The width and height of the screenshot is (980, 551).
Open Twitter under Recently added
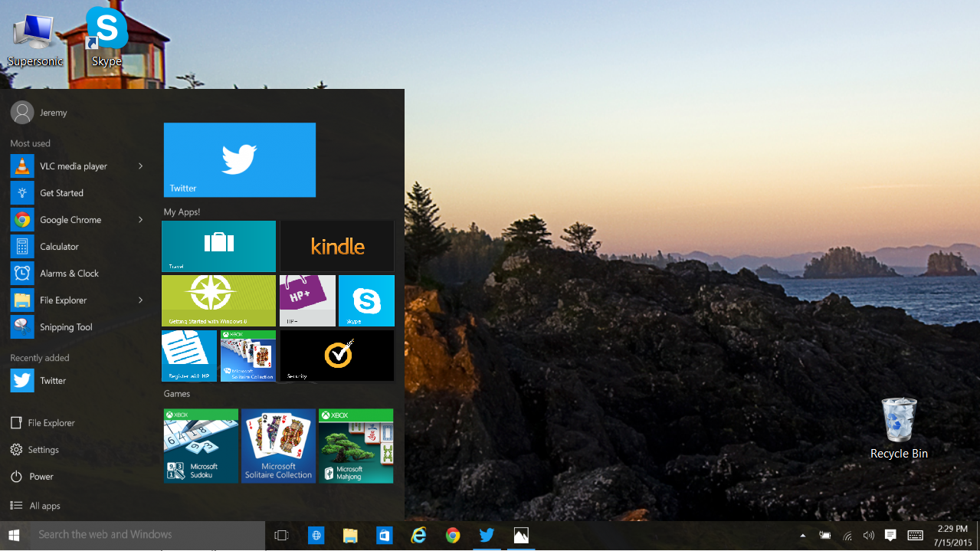pyautogui.click(x=77, y=381)
